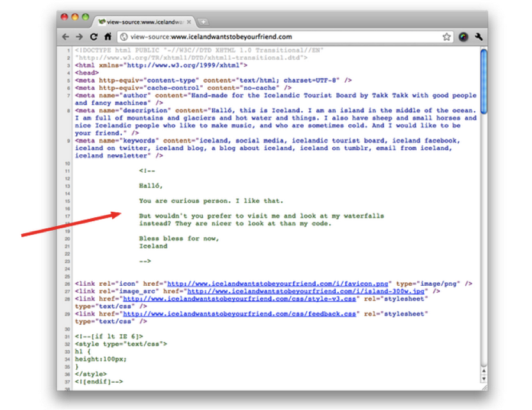The image size is (532, 410).
Task: Click "But wouldn't you prefer to visit me" line
Action: (x=261, y=216)
